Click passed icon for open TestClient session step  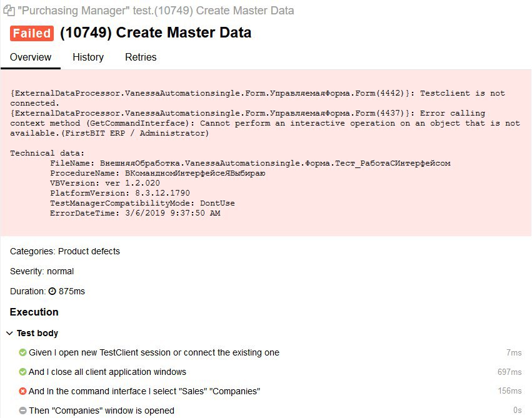(x=23, y=352)
